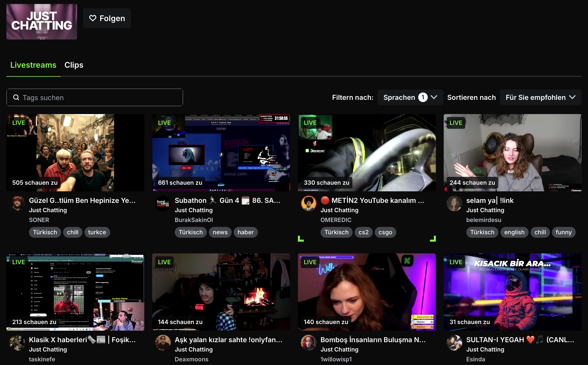
Task: Select the Türkisch tag on OMEREDIC's stream
Action: click(336, 232)
